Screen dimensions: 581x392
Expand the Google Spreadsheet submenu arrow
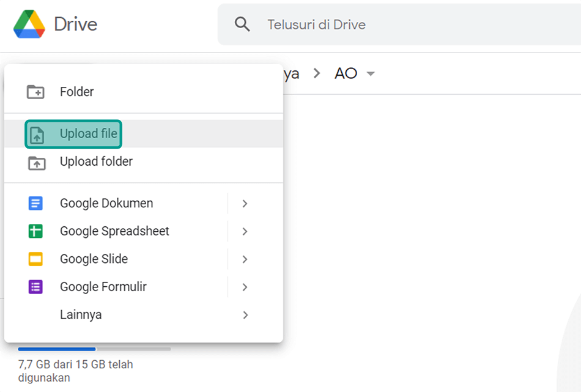tap(245, 231)
